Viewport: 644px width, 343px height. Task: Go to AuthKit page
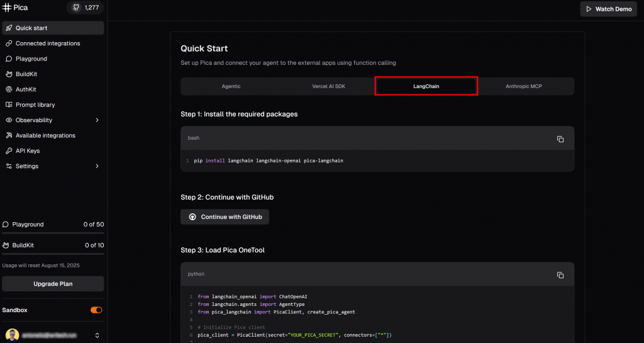tap(26, 89)
